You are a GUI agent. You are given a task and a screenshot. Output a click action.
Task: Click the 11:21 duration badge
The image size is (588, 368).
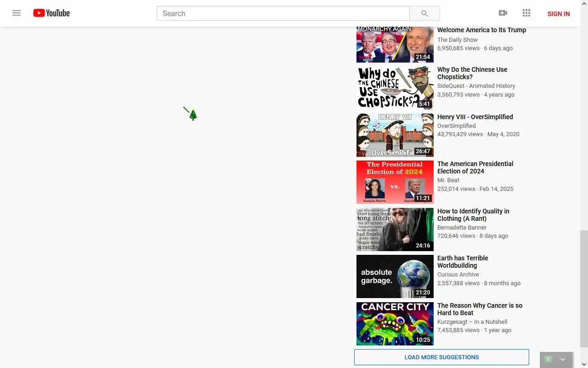point(423,198)
